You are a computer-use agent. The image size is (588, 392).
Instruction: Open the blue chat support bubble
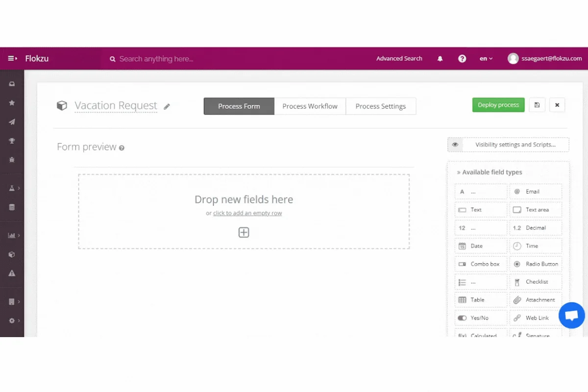(x=571, y=315)
